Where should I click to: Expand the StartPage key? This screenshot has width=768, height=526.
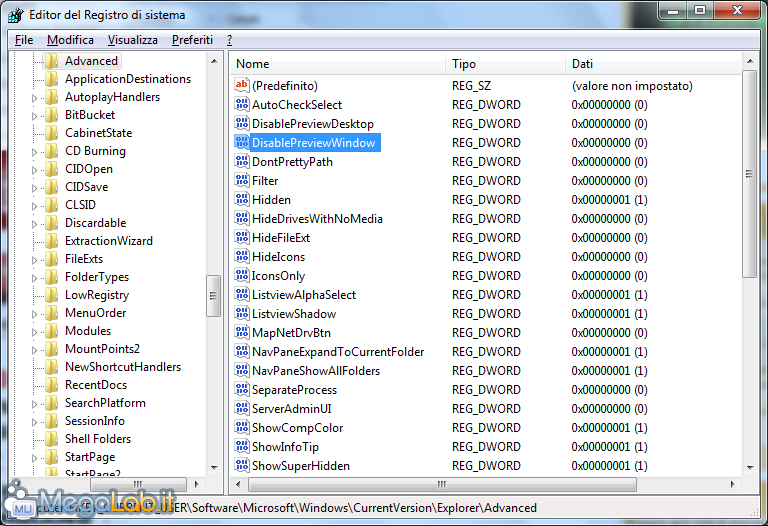click(x=34, y=457)
